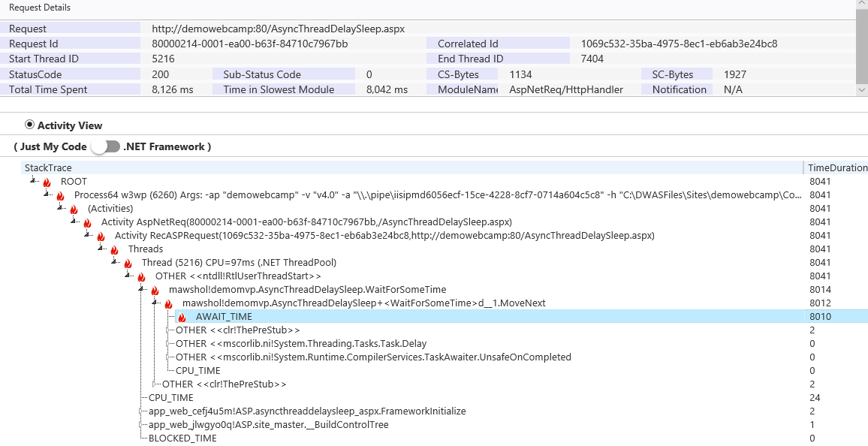Click the TimeDuration column header
This screenshot has height=446, width=868.
point(836,167)
